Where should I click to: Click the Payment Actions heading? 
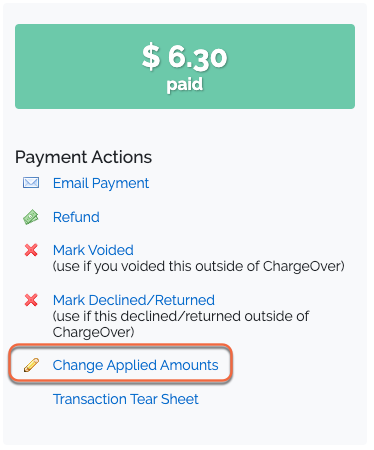(83, 157)
